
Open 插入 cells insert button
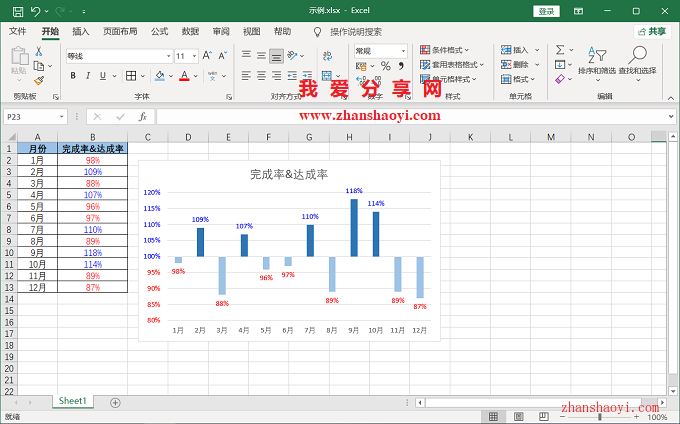click(514, 50)
